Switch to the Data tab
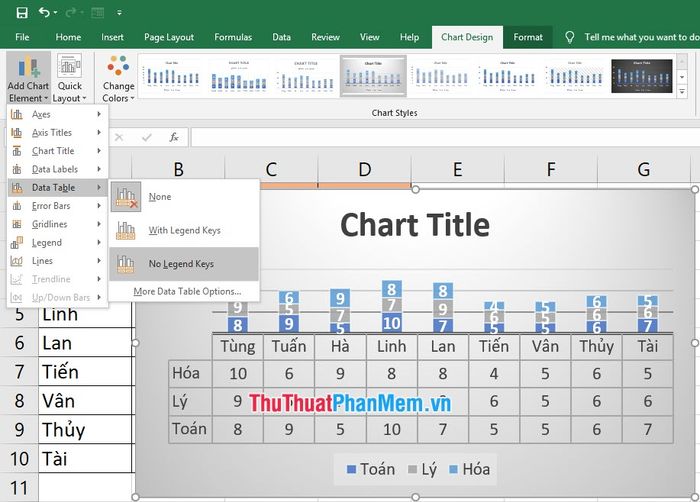Screen dimensions: 700x502 click(x=281, y=37)
